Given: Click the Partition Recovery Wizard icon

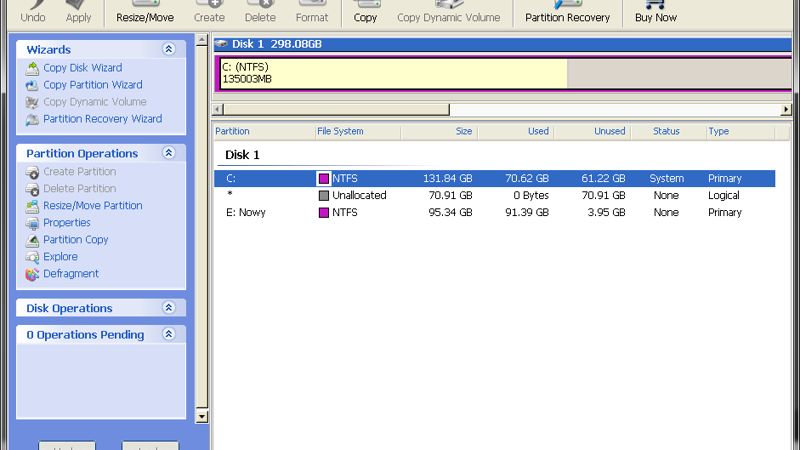Looking at the screenshot, I should click(x=32, y=119).
